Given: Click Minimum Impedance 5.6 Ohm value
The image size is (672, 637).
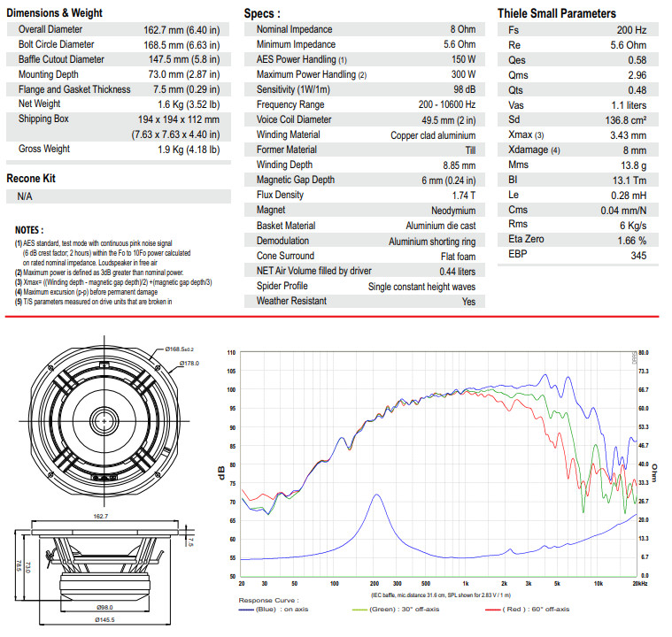Looking at the screenshot, I should [460, 44].
